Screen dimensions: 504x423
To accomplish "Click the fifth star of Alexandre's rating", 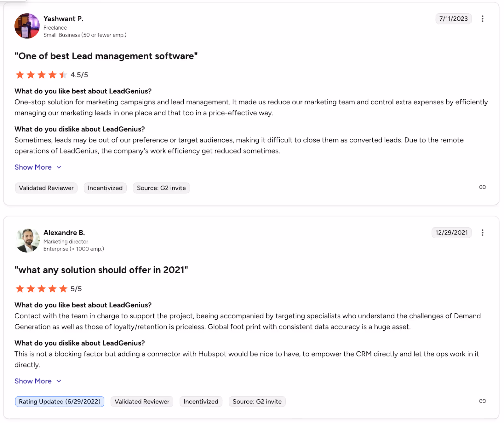I will coord(63,288).
